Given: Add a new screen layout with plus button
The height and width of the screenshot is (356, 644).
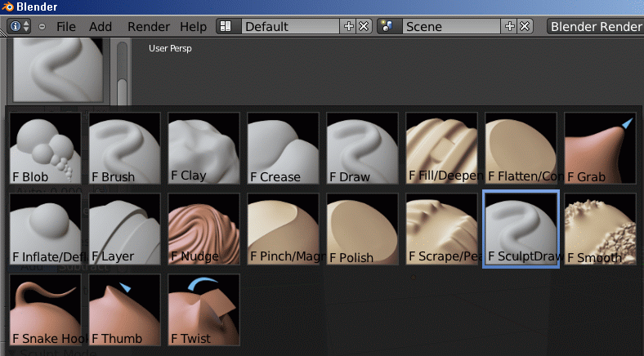Looking at the screenshot, I should coord(350,26).
